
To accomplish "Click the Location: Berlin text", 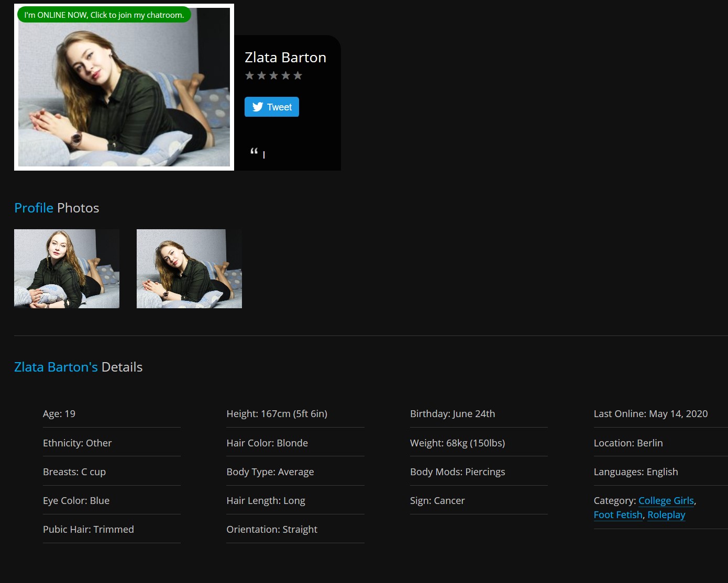I will coord(628,443).
